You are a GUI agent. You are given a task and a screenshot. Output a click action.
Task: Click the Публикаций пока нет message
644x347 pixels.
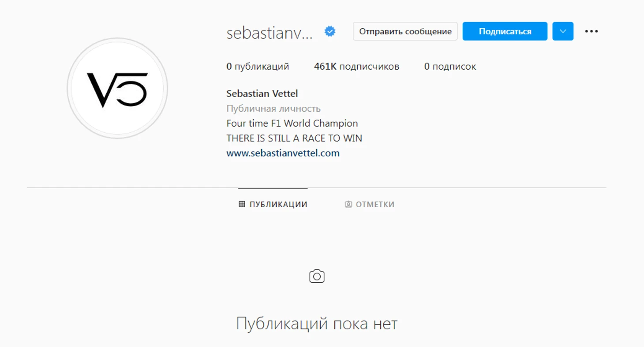tap(317, 323)
